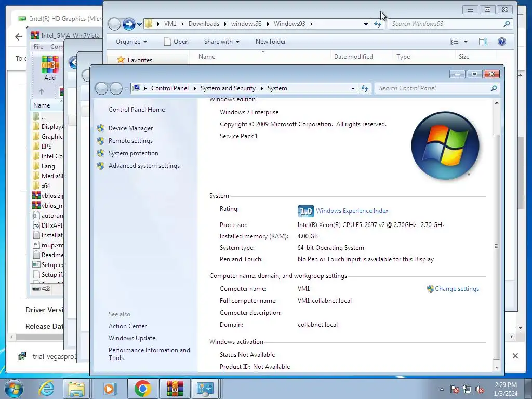532x399 pixels.
Task: Click forward arrow in Windows93 explorer
Action: pyautogui.click(x=129, y=24)
